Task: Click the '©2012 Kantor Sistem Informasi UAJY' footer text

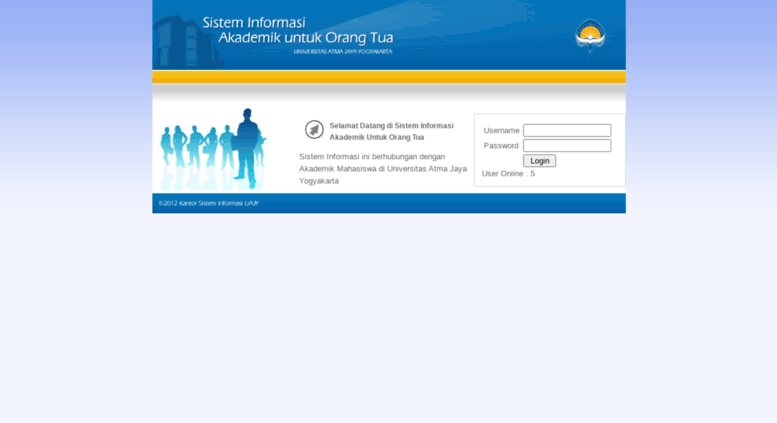Action: (x=209, y=204)
